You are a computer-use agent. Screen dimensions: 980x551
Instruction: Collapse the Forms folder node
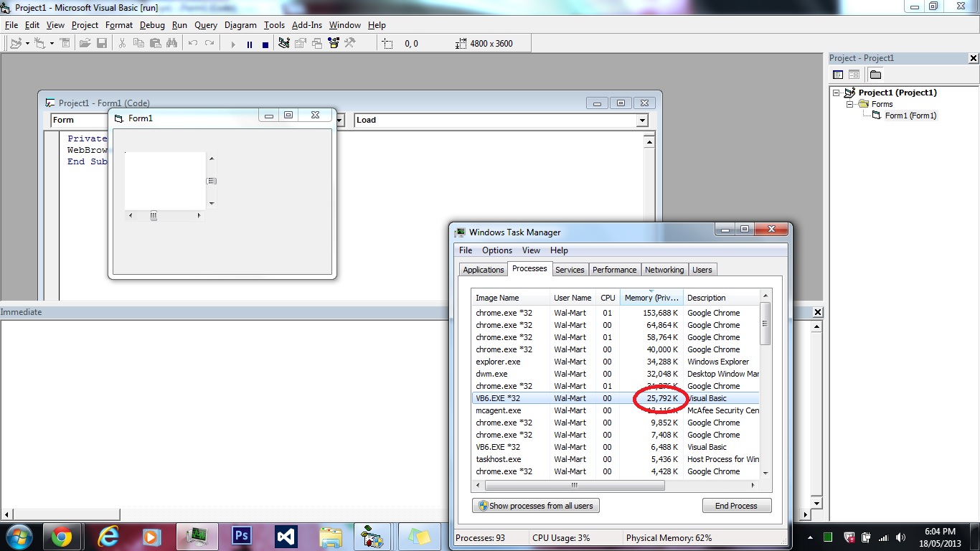[850, 104]
